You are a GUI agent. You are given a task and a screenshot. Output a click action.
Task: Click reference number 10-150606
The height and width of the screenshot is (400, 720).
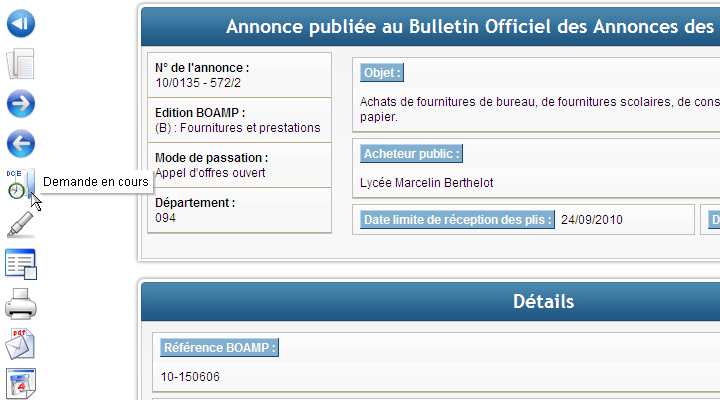tap(190, 377)
